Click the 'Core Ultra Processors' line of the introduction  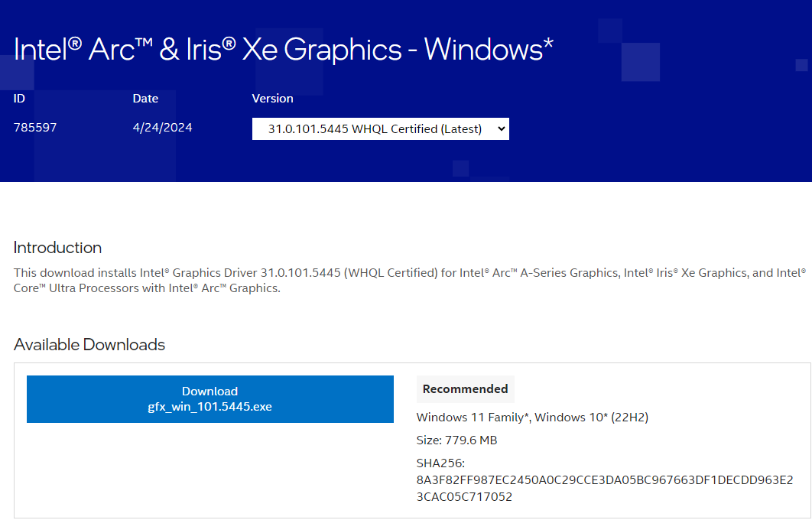pos(147,289)
